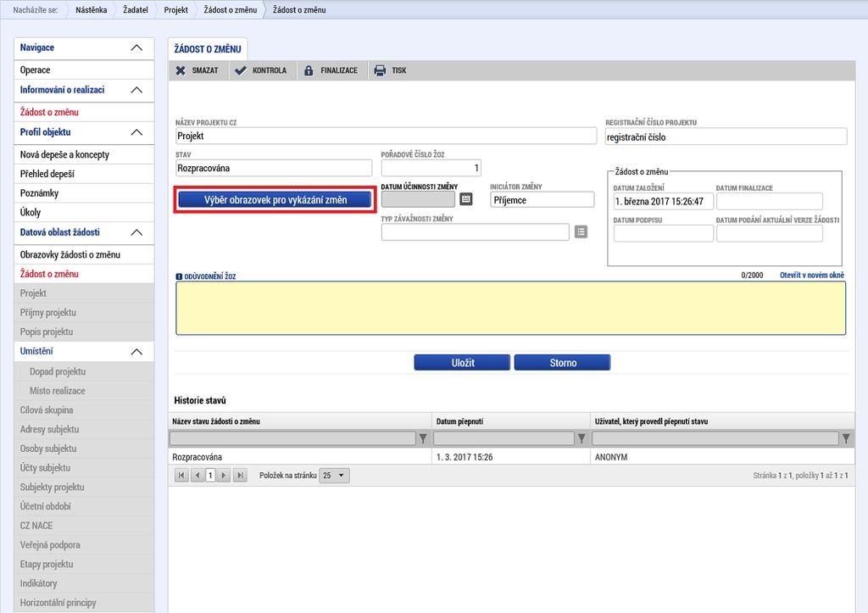Click the Datum založení field

click(x=663, y=202)
